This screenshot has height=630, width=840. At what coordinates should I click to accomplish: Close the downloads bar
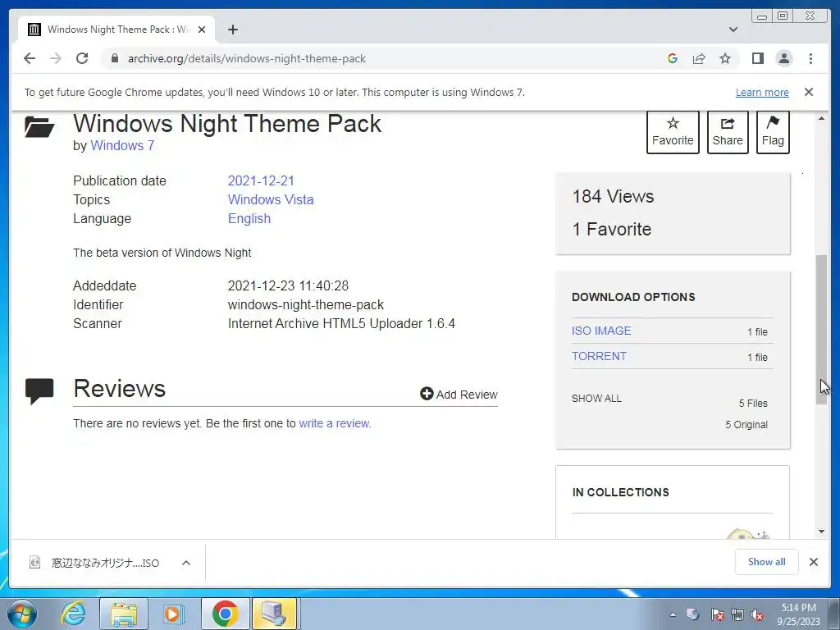point(814,561)
